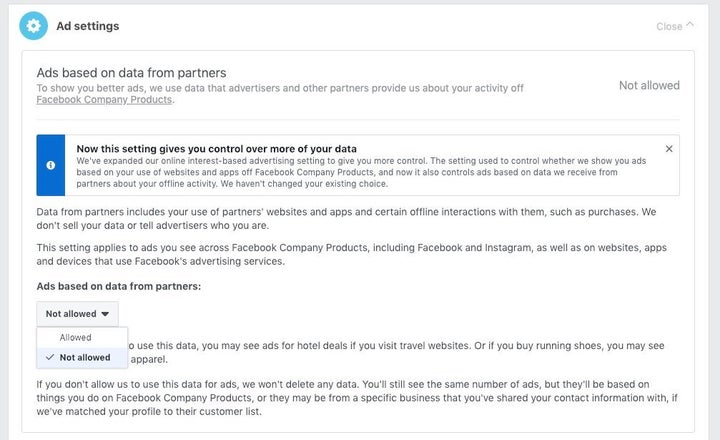Select the checked Not allowed menu option
The height and width of the screenshot is (440, 720).
(x=82, y=357)
